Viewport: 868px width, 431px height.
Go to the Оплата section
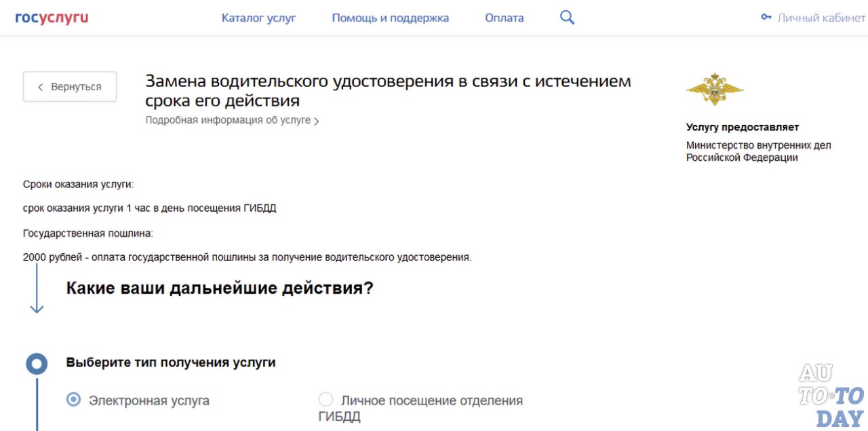[504, 18]
